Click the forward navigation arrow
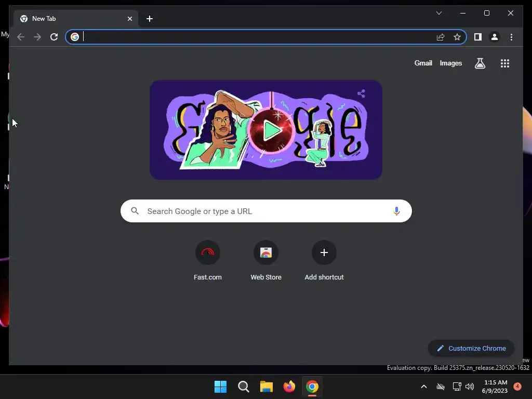 pos(37,37)
